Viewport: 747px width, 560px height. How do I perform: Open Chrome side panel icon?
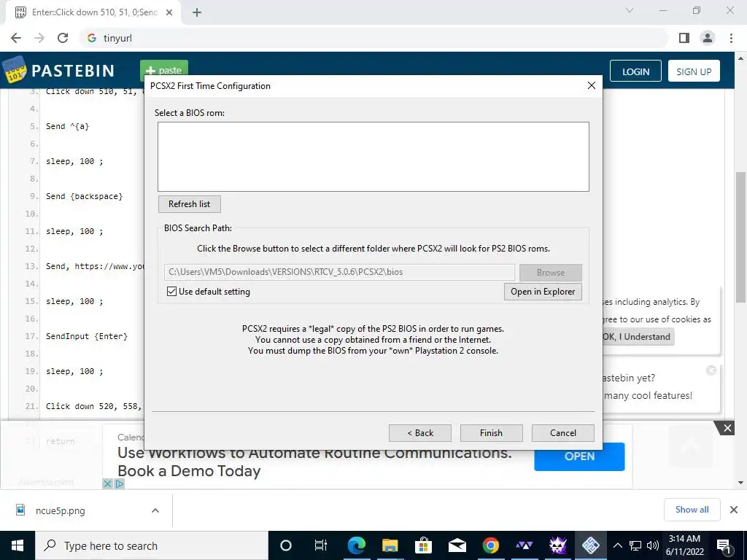[684, 38]
